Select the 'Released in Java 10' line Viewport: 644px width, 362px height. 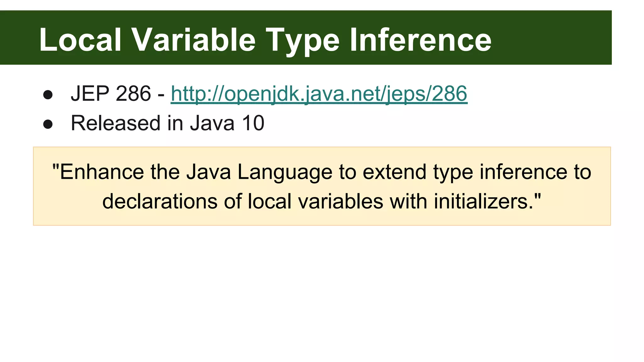click(167, 123)
